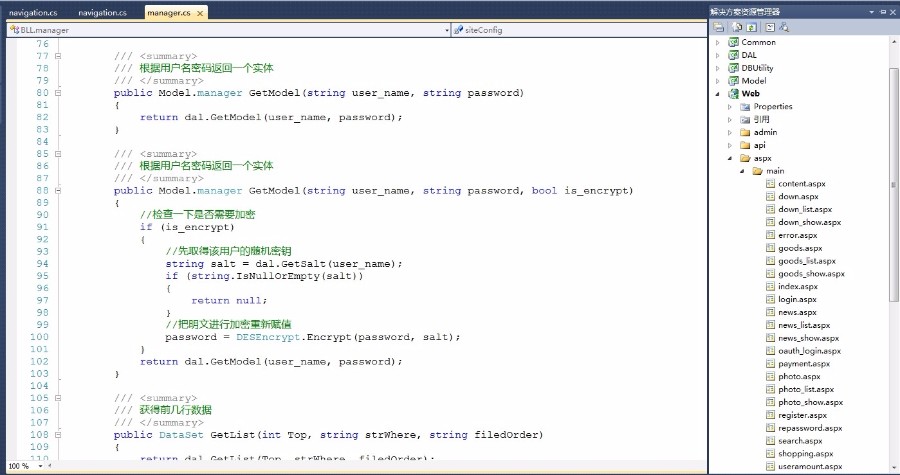This screenshot has width=900, height=475.
Task: Click file icon beside payment.aspx
Action: (770, 364)
